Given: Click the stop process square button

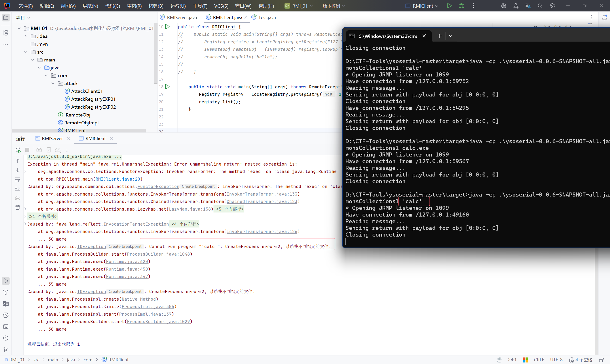Looking at the screenshot, I should point(27,150).
